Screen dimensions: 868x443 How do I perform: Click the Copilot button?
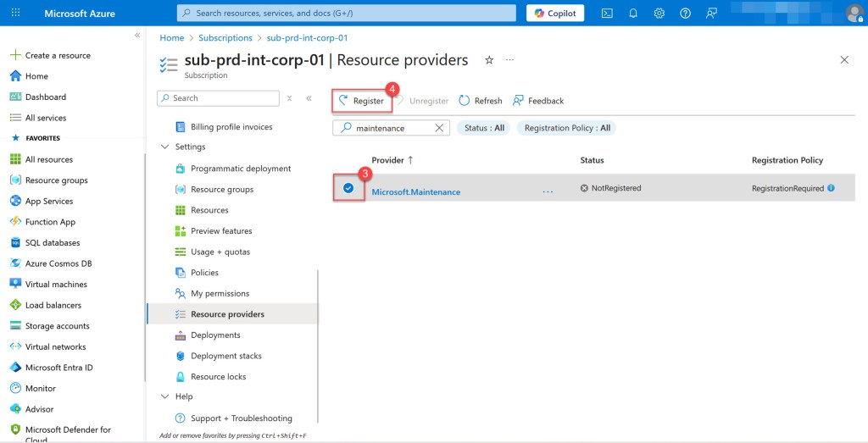pyautogui.click(x=555, y=13)
